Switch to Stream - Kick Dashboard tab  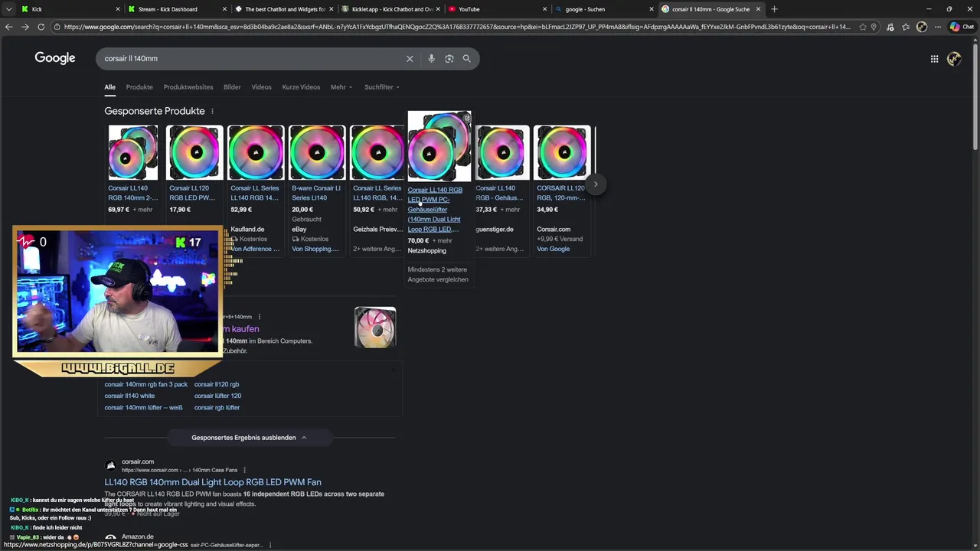(x=176, y=9)
